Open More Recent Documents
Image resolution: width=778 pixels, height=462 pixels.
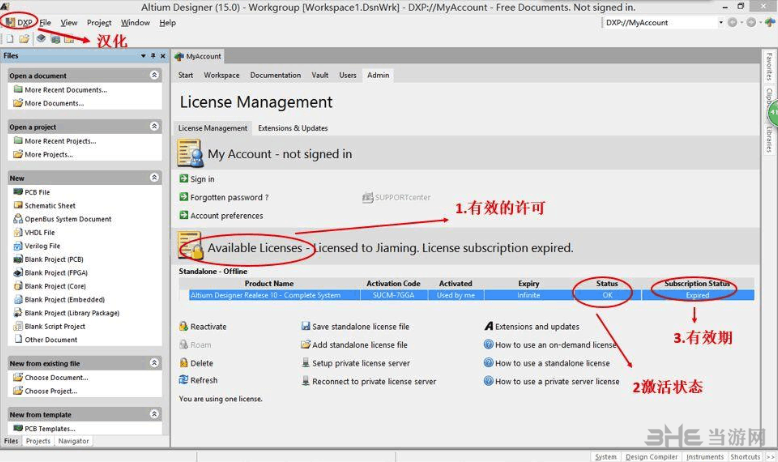[61, 90]
